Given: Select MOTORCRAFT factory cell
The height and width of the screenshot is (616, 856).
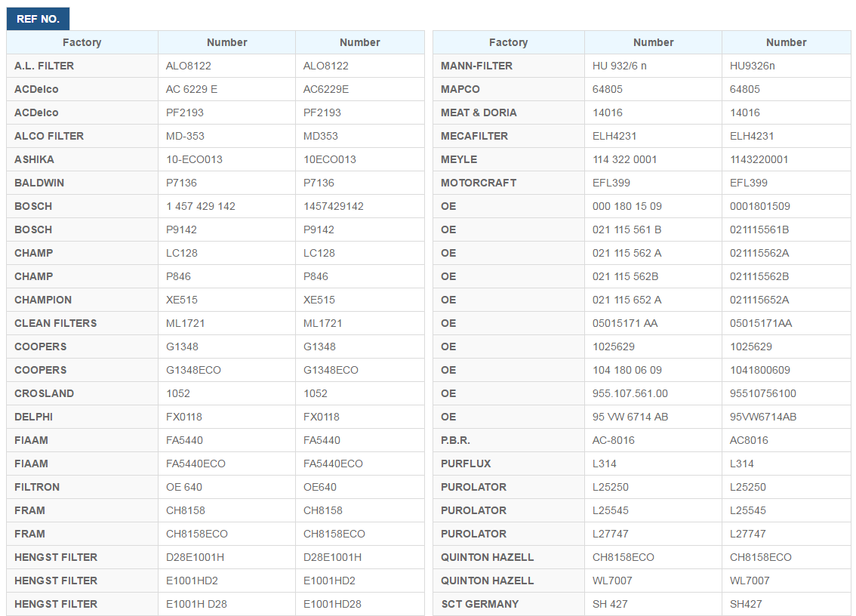Looking at the screenshot, I should pos(509,183).
